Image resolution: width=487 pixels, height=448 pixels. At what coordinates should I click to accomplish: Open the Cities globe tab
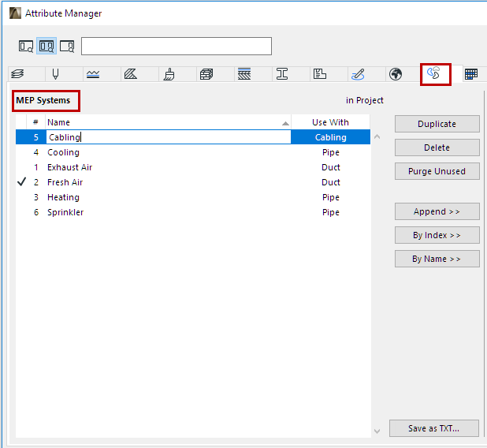point(396,74)
